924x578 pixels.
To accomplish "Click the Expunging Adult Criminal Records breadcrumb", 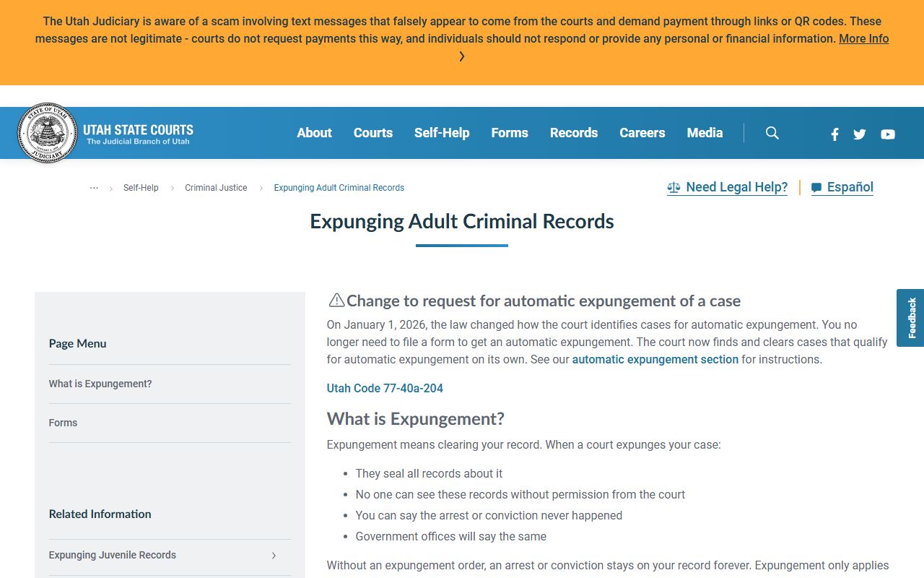I will coord(339,188).
